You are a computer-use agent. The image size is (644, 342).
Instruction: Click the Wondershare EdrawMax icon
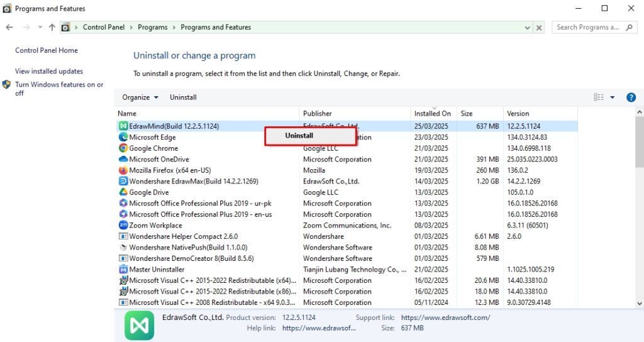point(123,181)
